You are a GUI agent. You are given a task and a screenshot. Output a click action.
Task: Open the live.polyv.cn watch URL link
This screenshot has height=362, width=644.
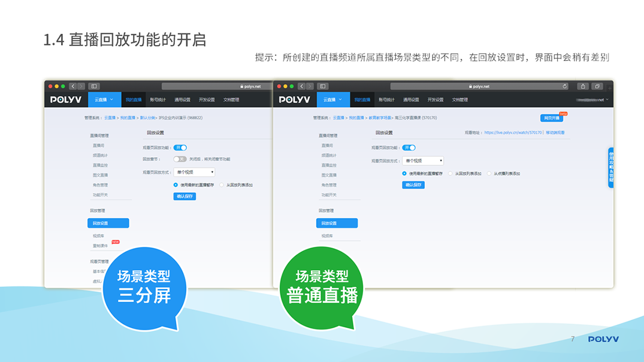tap(512, 132)
